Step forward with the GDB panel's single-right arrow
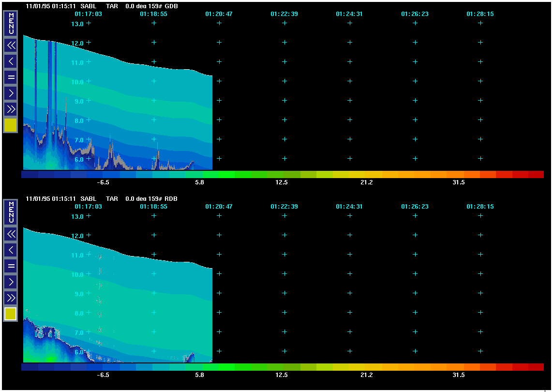Screen dimensions: 553x392 click(11, 93)
